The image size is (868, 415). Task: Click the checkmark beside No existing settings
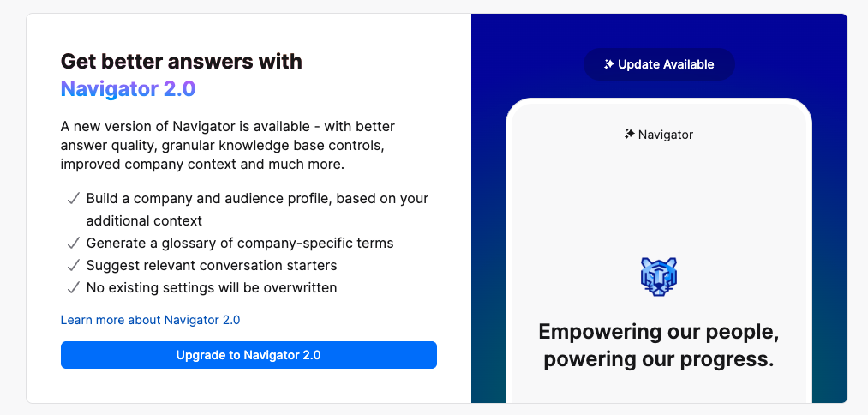click(73, 287)
